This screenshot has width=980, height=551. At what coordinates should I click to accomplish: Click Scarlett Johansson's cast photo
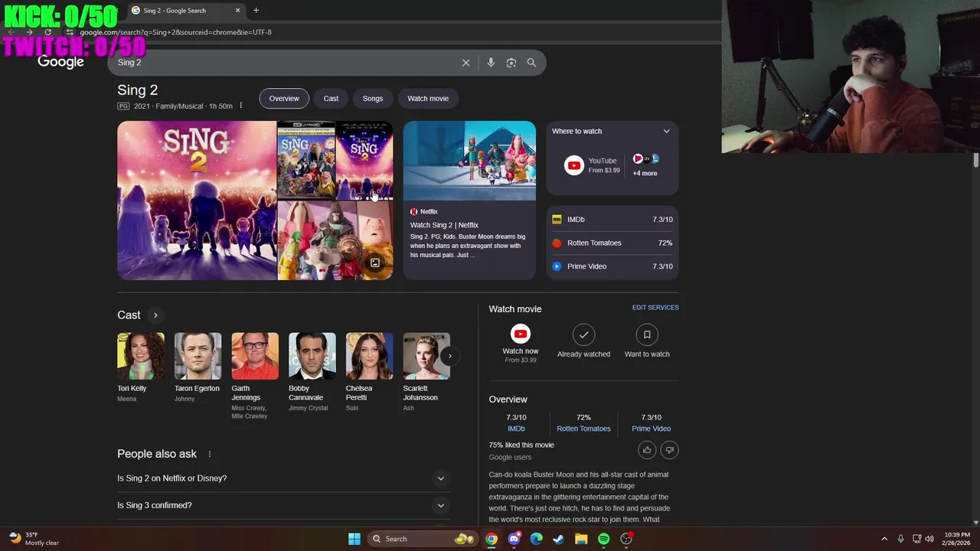[x=426, y=356]
